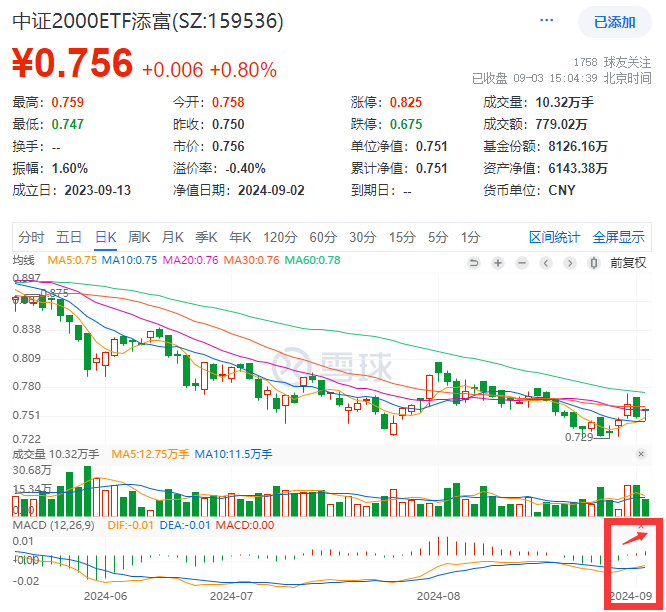666x612 pixels.
Task: Click the MACD (12,26,9) indicator label
Action: 54,525
